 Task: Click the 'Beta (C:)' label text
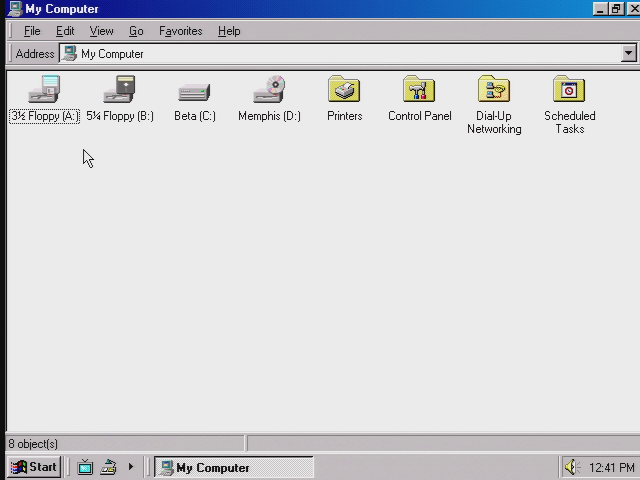(195, 116)
